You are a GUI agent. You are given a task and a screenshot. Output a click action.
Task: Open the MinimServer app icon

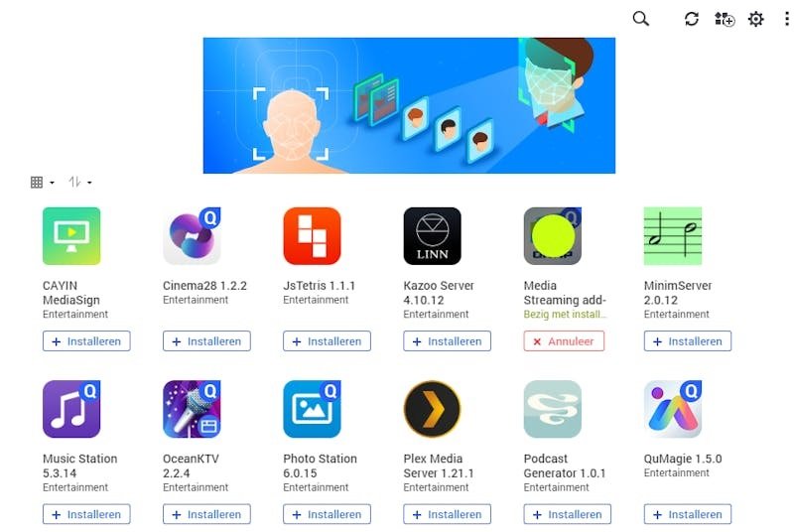pyautogui.click(x=673, y=236)
